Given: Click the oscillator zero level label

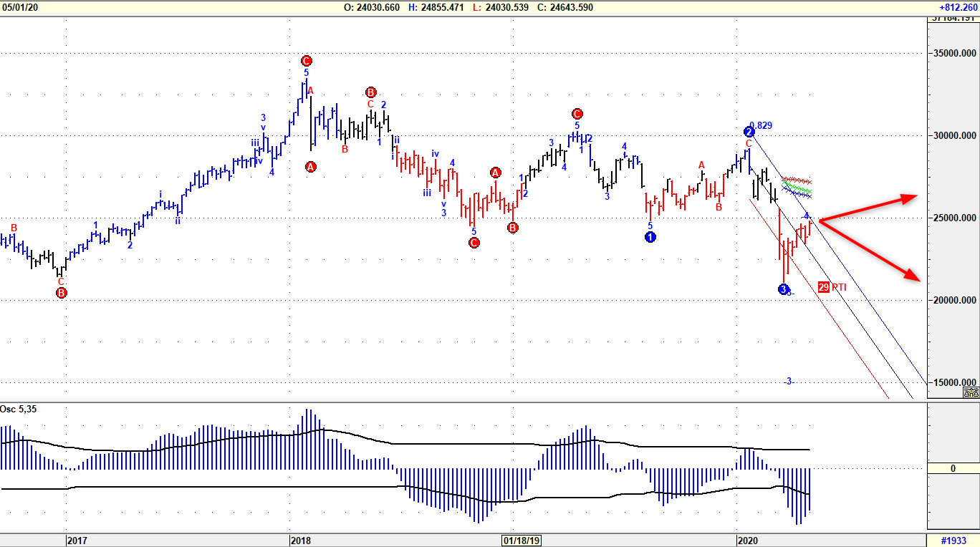Looking at the screenshot, I should click(x=953, y=468).
